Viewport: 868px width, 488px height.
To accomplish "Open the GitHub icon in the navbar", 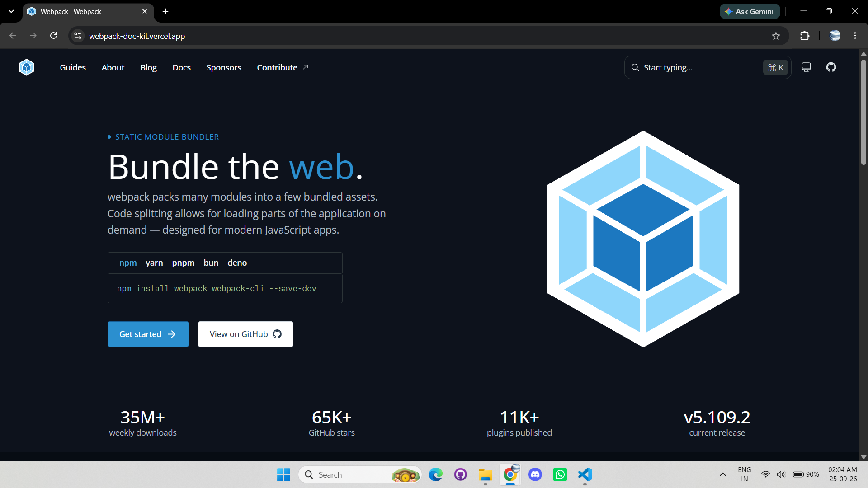I will [831, 67].
